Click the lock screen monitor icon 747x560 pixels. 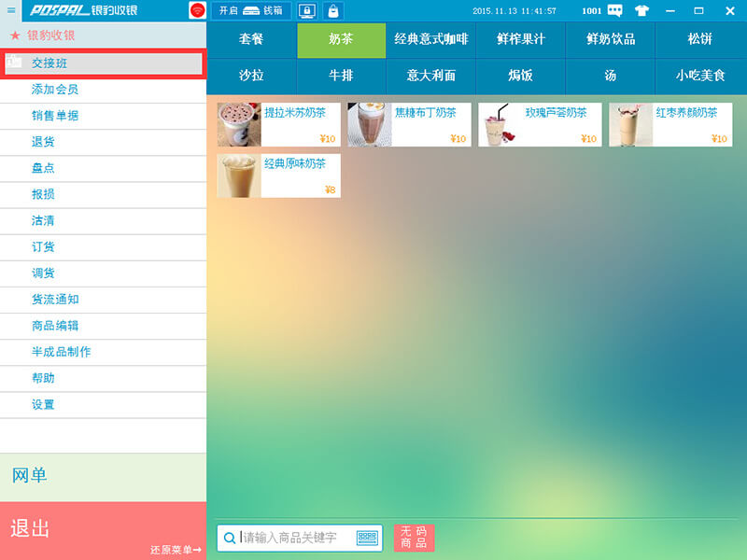(307, 11)
